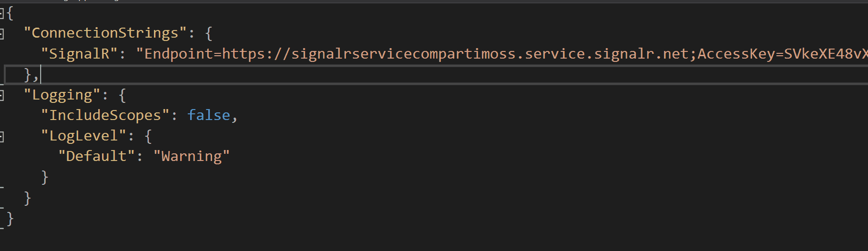
Task: Click the "LogLevel" key
Action: (83, 136)
